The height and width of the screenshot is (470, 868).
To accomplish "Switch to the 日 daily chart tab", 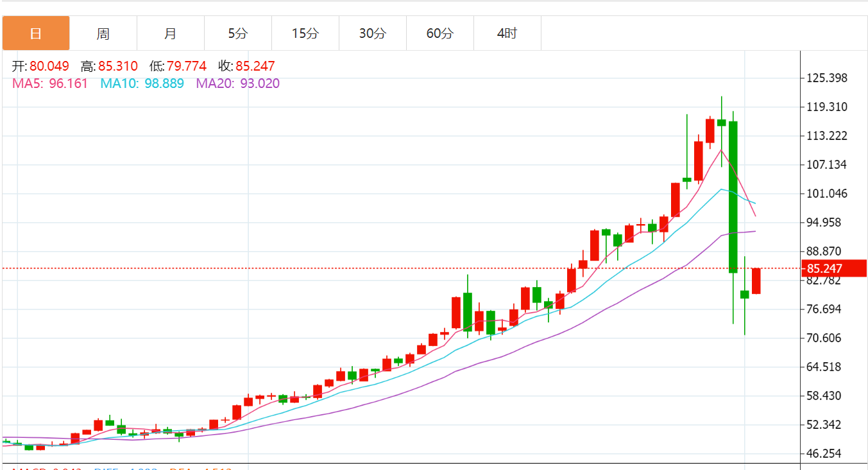I will click(36, 33).
